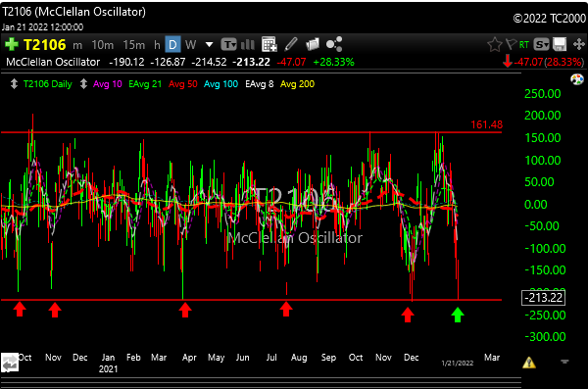588x389 pixels.
Task: Select the D daily timeframe
Action: coord(172,45)
